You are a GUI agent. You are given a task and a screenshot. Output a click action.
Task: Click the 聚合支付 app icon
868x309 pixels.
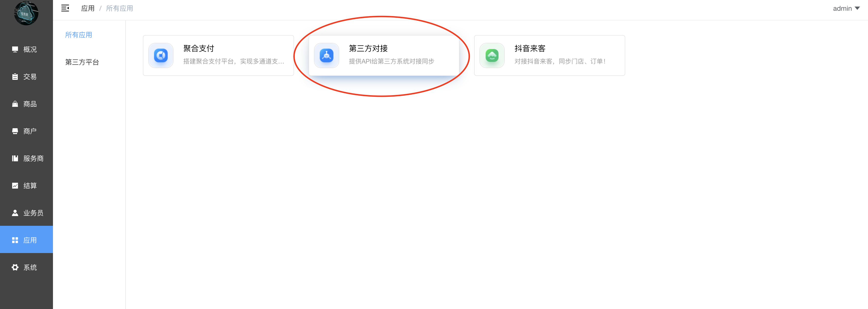[x=161, y=55]
